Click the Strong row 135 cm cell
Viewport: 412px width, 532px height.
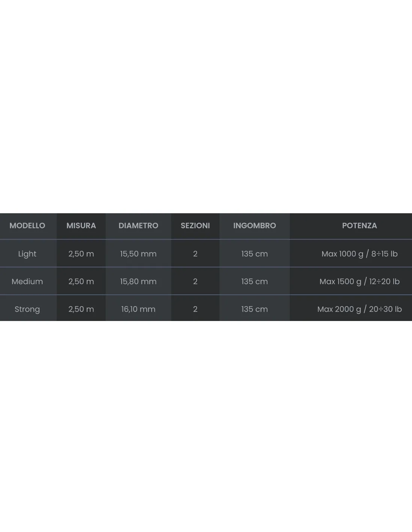(x=255, y=309)
